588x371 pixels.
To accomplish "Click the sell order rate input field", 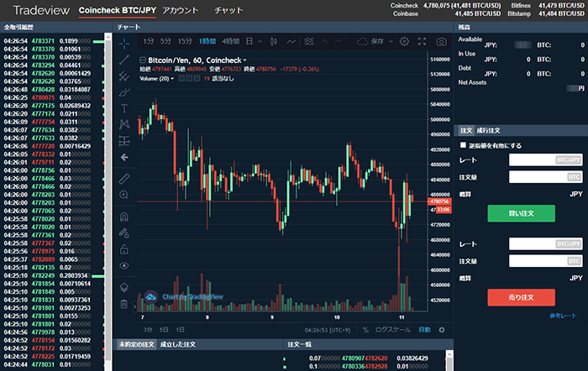I will 546,244.
